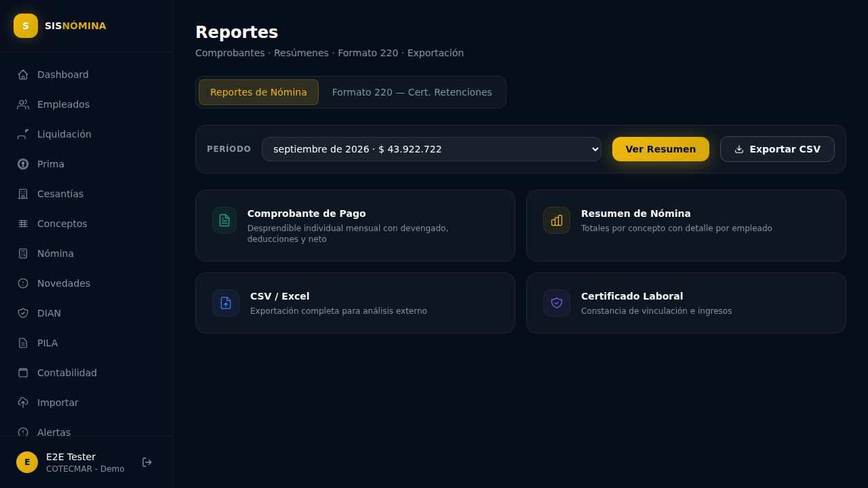
Task: Click the Liquidación sidebar icon
Action: 23,134
